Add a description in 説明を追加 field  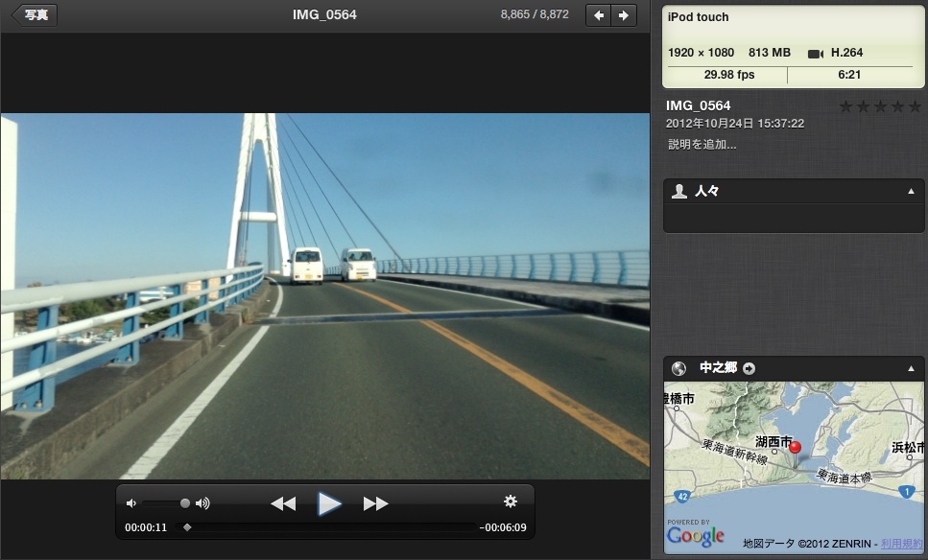click(x=702, y=145)
